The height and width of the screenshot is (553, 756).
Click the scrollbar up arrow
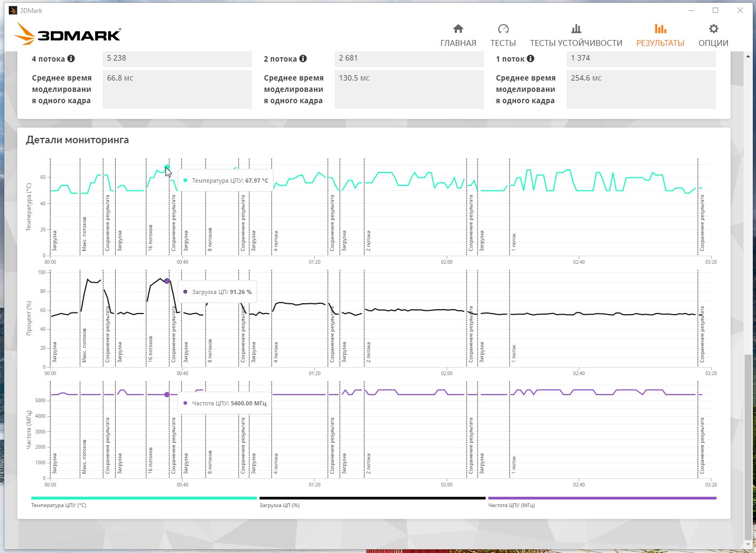[748, 56]
